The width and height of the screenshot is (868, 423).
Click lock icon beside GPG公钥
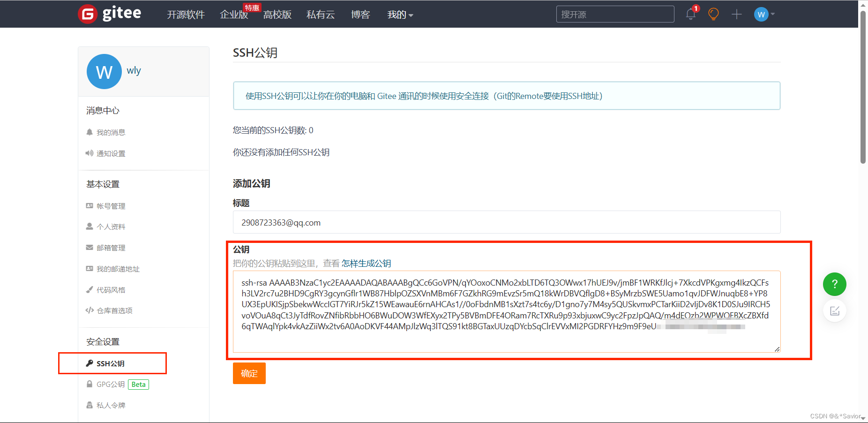(x=90, y=384)
